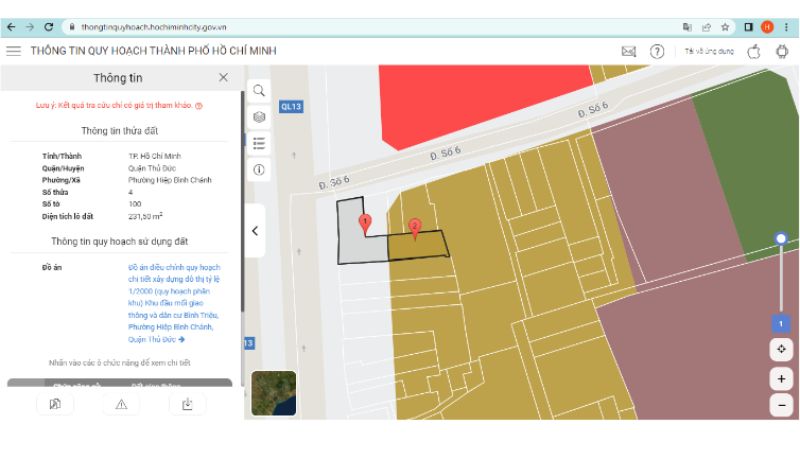This screenshot has height=450, width=800.
Task: Open the Chrome three-dot menu
Action: click(x=786, y=27)
